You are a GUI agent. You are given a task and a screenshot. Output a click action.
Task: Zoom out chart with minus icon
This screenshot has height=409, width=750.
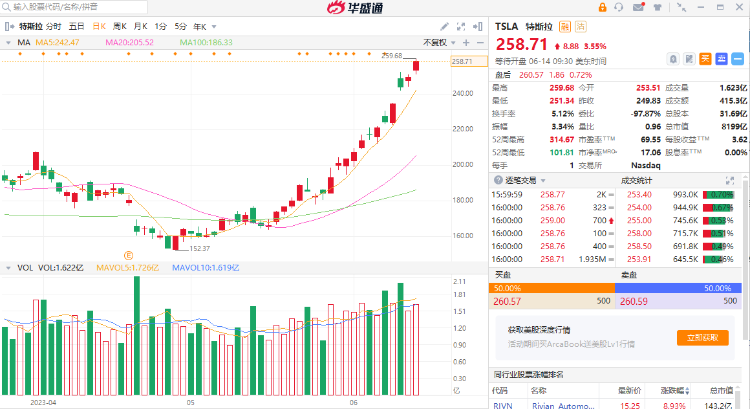(480, 43)
